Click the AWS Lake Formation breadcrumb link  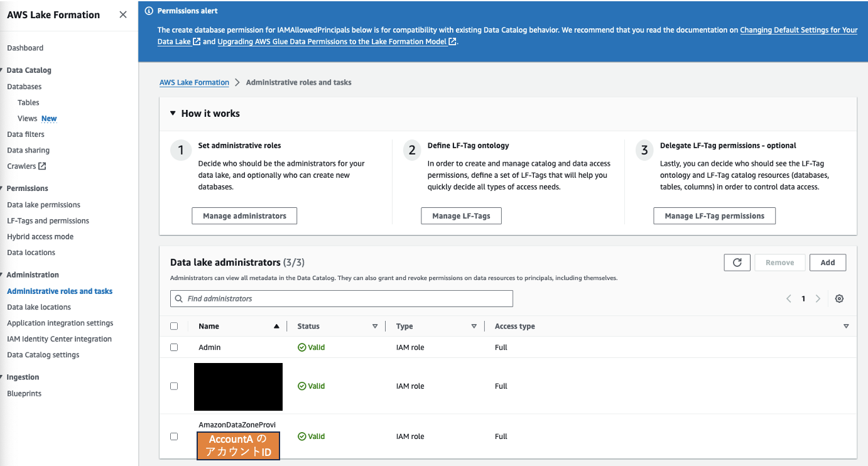point(194,82)
